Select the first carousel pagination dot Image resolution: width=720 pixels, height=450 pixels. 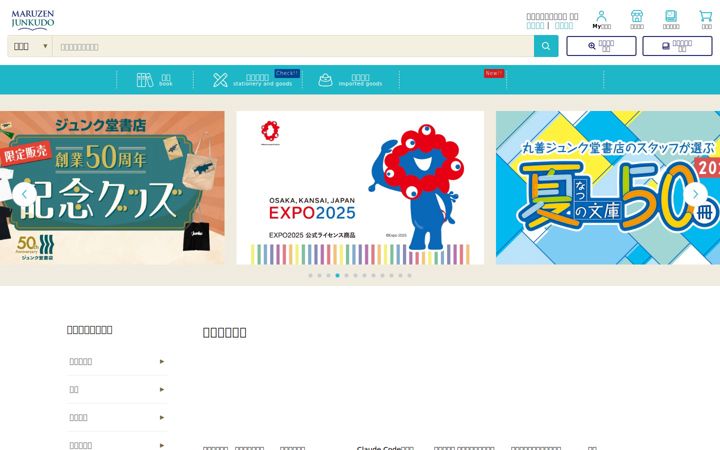pos(310,276)
